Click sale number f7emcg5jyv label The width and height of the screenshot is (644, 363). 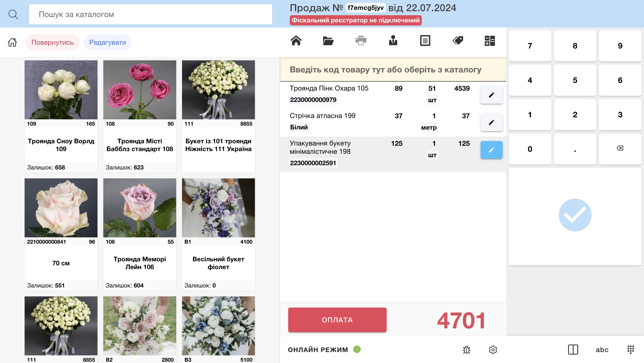point(366,8)
